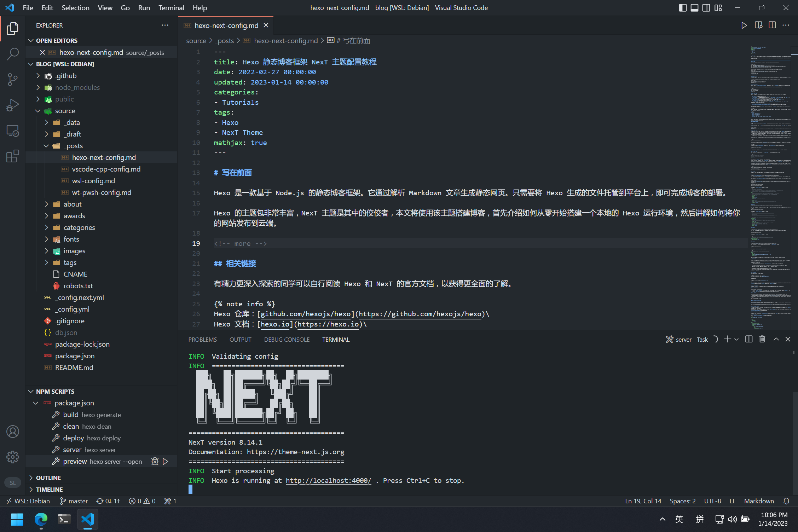
Task: Open Markdown preview to the side
Action: pyautogui.click(x=758, y=25)
